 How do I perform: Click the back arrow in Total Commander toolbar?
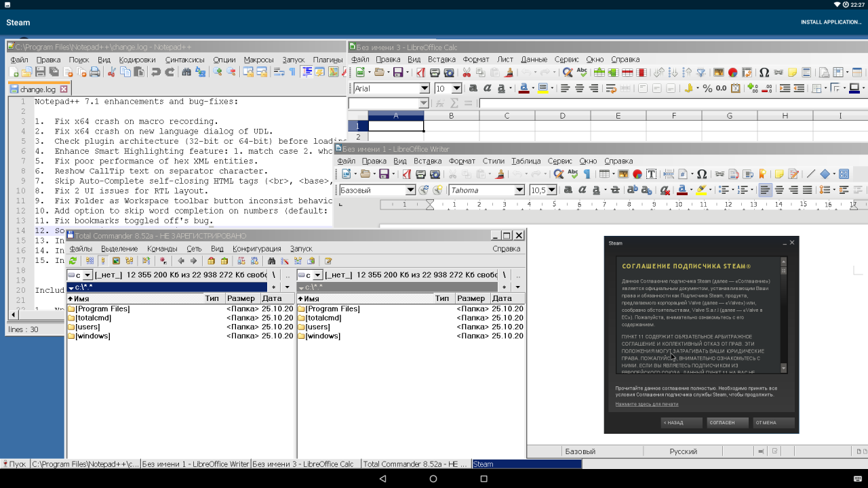181,261
